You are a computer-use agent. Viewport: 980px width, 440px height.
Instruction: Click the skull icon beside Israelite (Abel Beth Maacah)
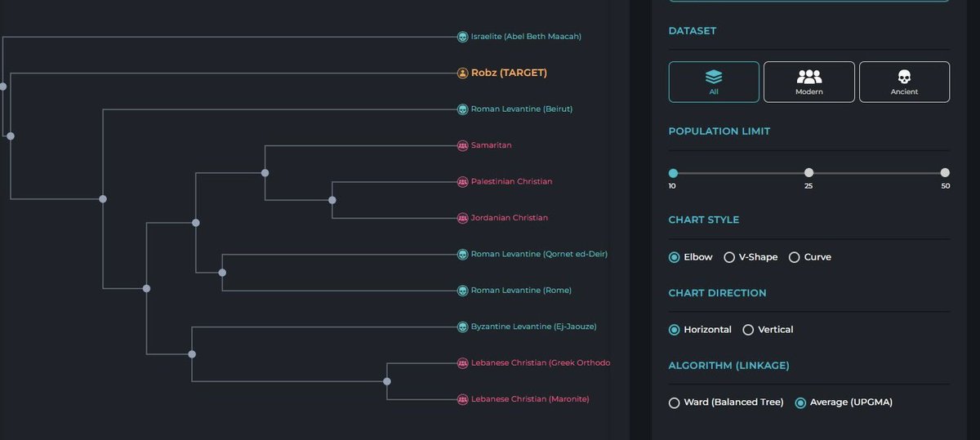(x=462, y=37)
